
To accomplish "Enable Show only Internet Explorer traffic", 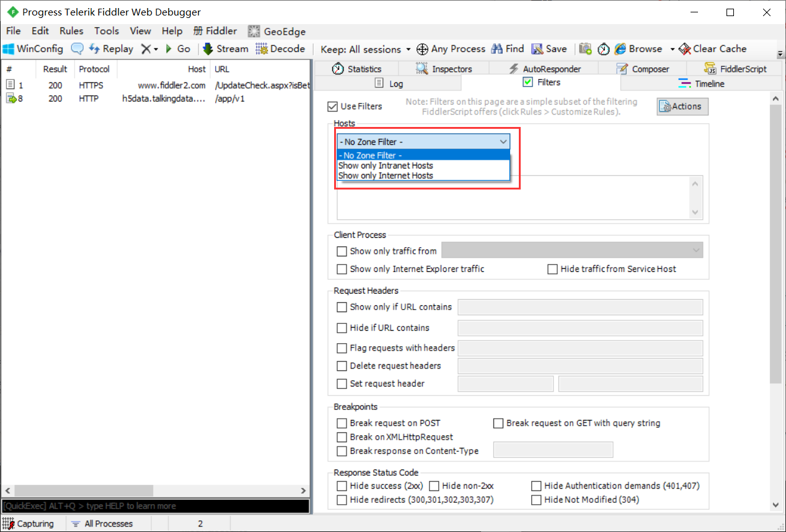I will click(x=342, y=269).
